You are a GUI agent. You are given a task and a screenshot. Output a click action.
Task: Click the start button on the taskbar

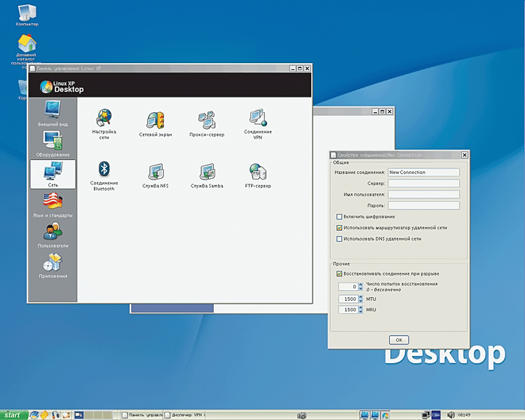(x=13, y=415)
